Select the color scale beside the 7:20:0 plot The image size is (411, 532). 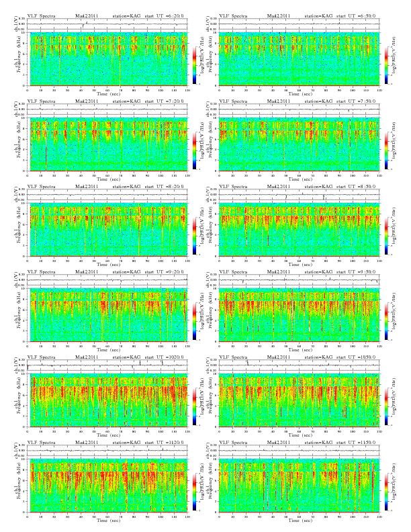point(194,150)
